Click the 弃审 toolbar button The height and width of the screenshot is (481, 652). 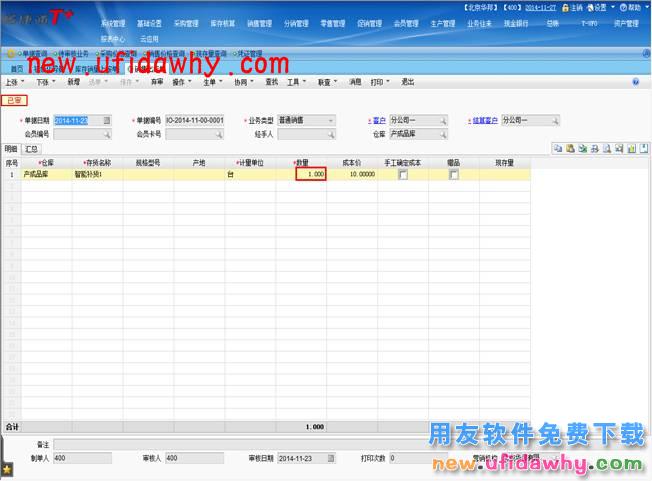[x=157, y=82]
